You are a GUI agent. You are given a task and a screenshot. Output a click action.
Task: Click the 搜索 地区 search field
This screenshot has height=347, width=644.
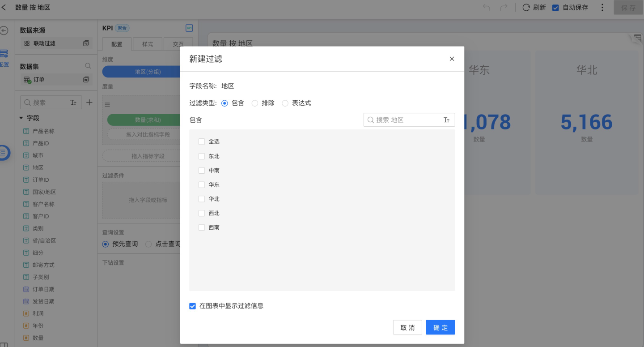click(x=405, y=120)
